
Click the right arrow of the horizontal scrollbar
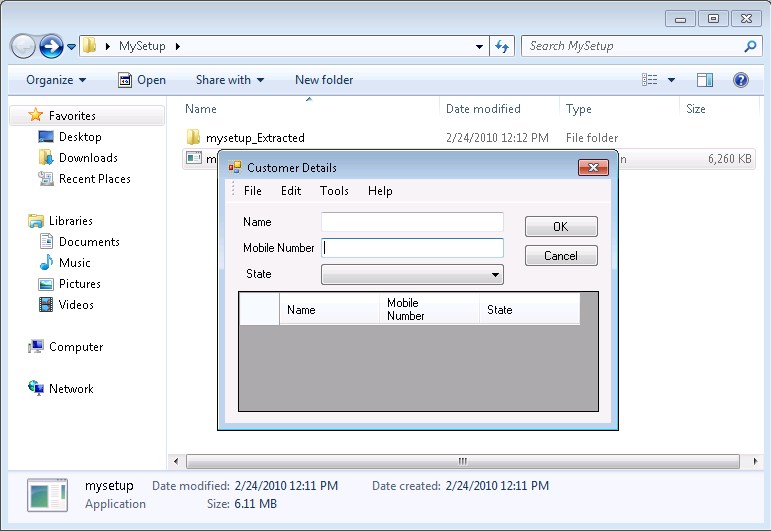755,461
